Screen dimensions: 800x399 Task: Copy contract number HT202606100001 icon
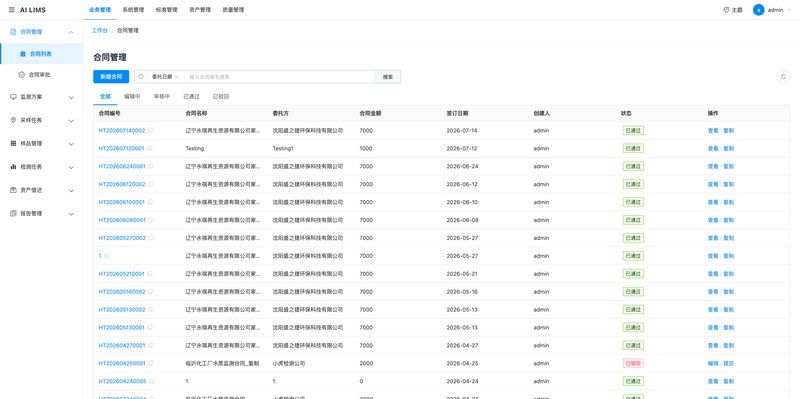150,202
